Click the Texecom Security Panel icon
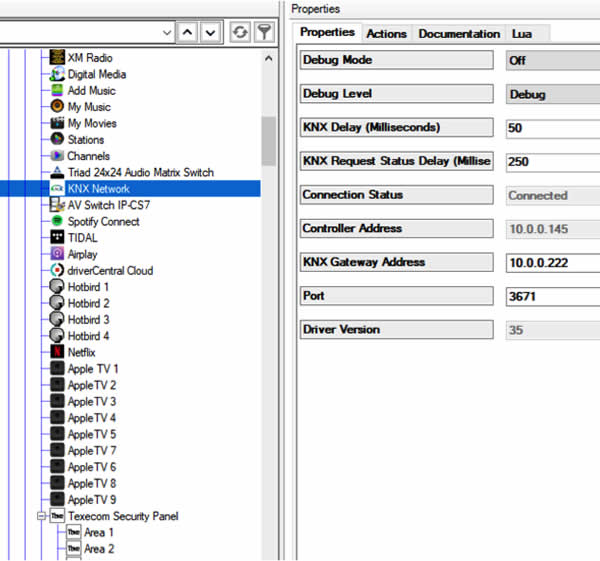This screenshot has width=600, height=561. pos(57,515)
